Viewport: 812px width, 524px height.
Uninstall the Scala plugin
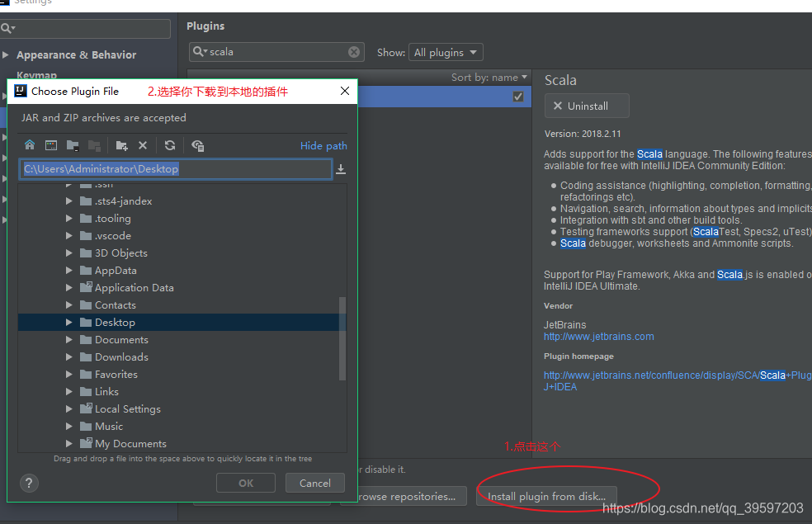pos(587,106)
